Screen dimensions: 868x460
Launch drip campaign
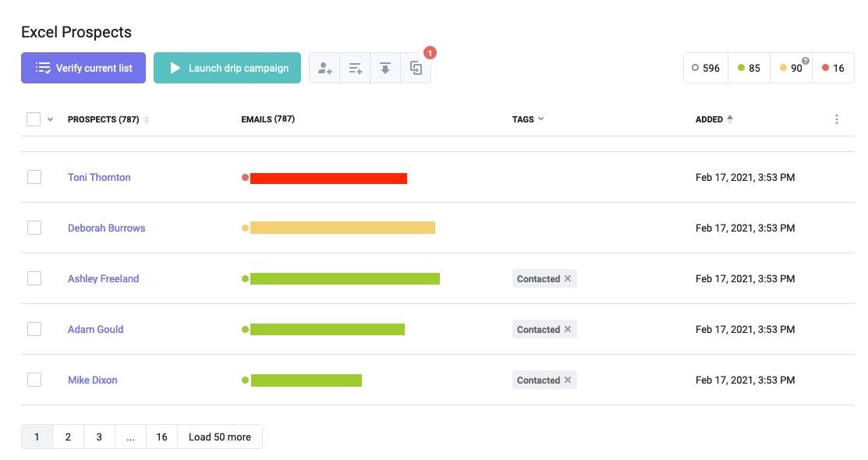point(227,68)
